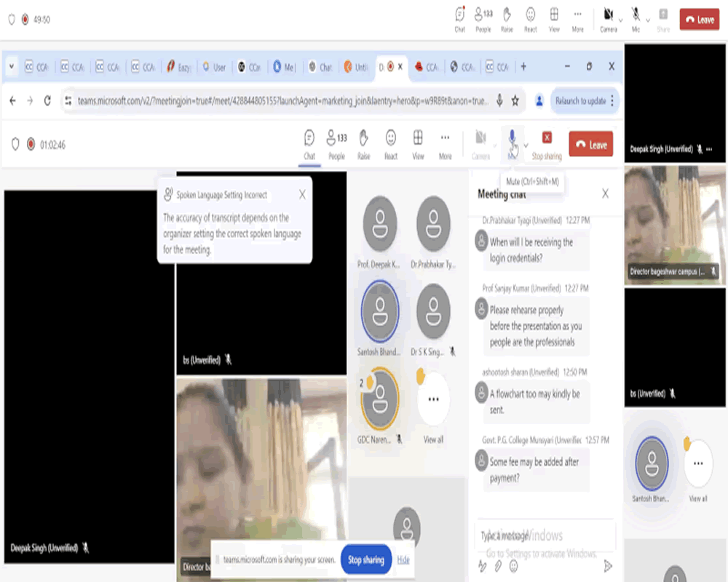Image resolution: width=728 pixels, height=582 pixels.
Task: Open Chat in the top meeting toolbar
Action: pyautogui.click(x=459, y=18)
